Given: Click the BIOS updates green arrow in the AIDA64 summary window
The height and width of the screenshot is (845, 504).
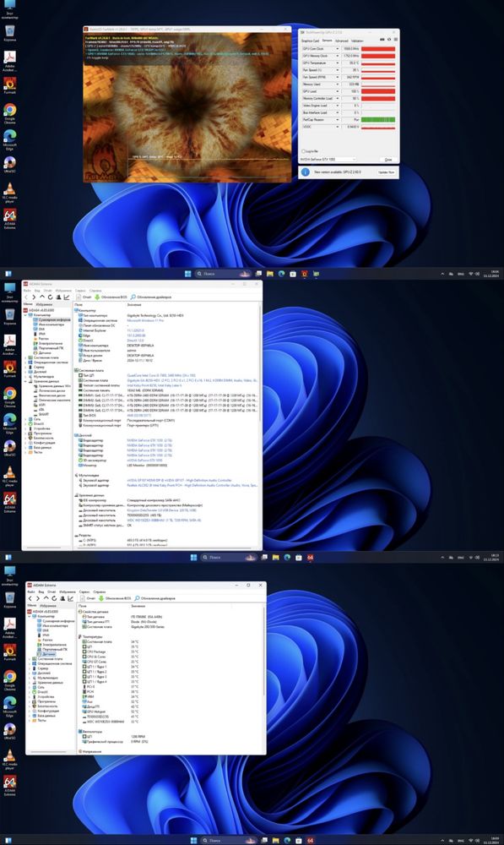Looking at the screenshot, I should pyautogui.click(x=97, y=297).
